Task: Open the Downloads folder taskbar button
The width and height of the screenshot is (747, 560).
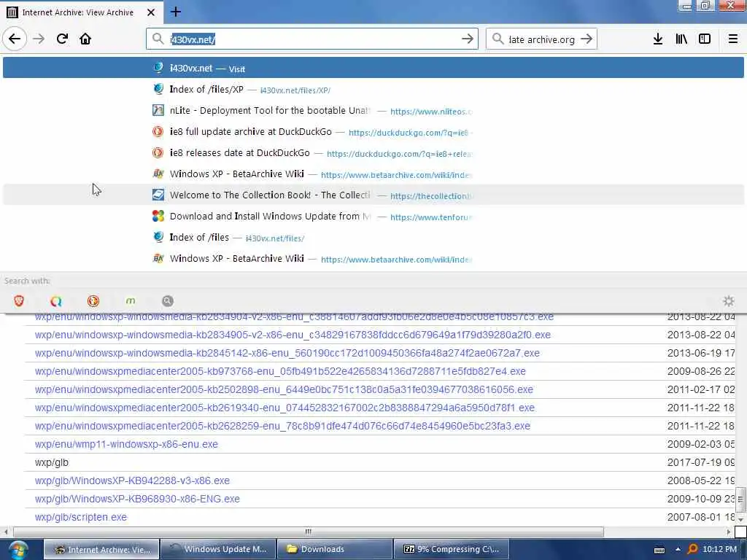Action: coord(334,549)
